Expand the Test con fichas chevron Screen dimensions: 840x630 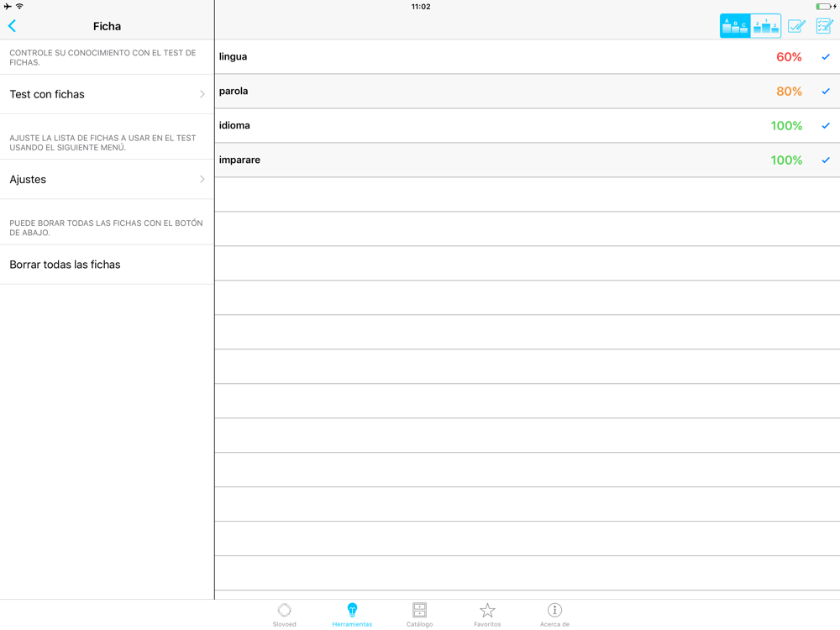point(202,94)
